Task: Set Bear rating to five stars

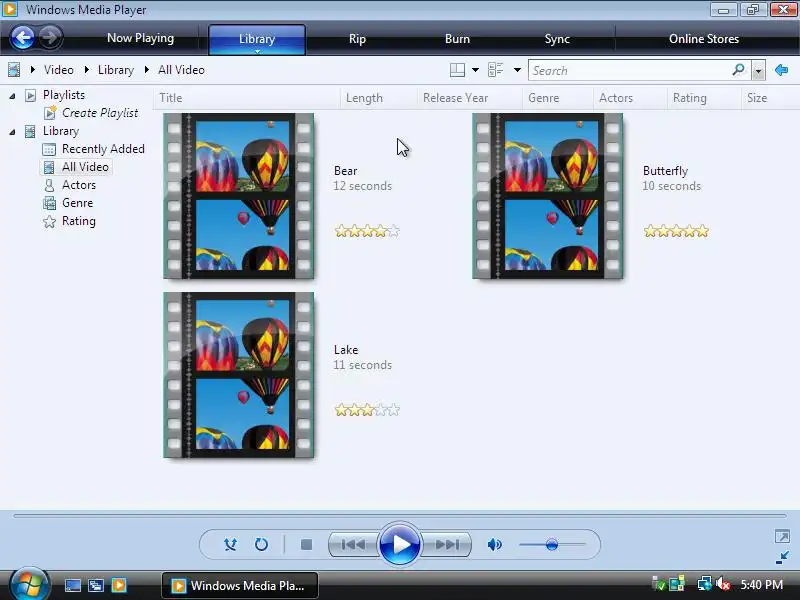Action: (x=393, y=231)
